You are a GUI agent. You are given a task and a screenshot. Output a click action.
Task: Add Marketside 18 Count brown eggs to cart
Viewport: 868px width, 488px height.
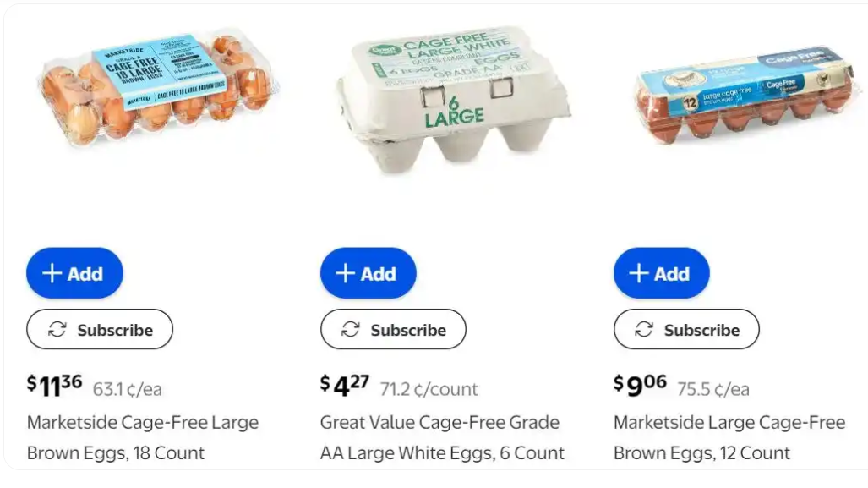click(x=74, y=273)
